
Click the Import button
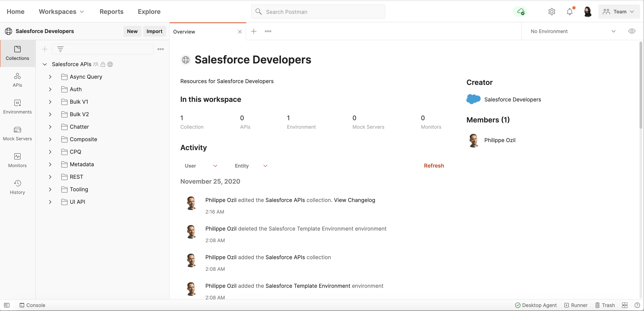click(x=154, y=31)
